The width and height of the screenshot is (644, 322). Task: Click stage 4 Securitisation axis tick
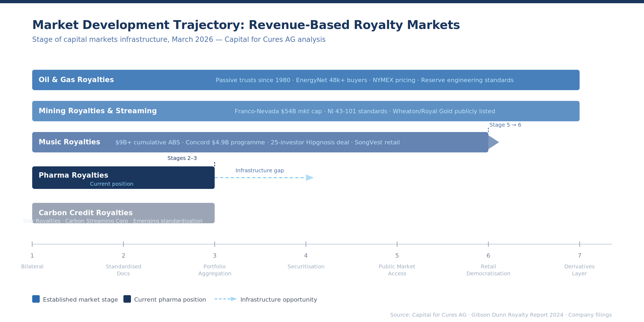point(306,244)
